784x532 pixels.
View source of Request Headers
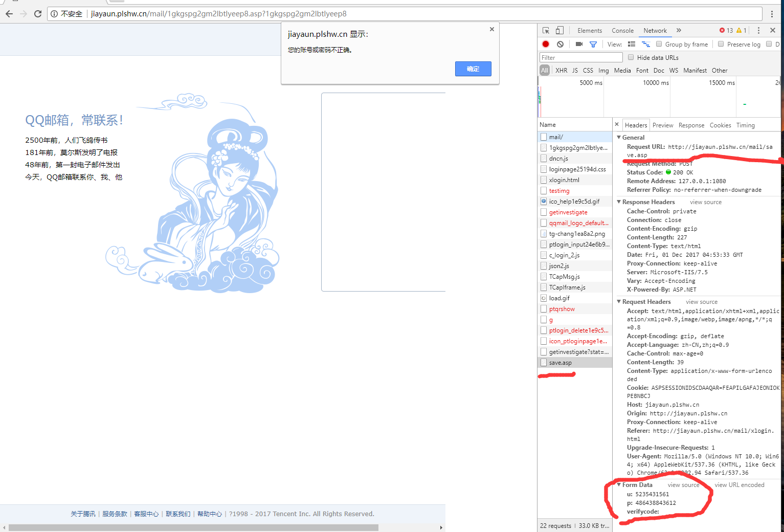click(702, 302)
